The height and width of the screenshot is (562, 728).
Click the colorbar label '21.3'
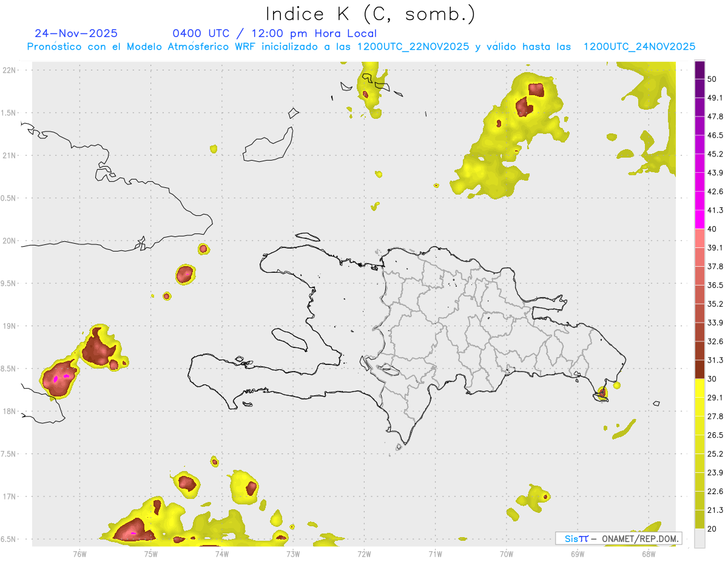[x=715, y=510]
